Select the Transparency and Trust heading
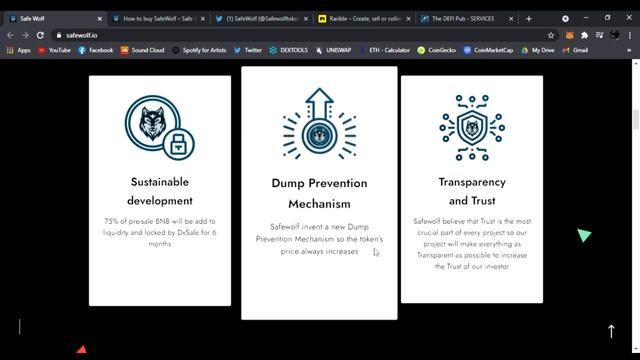640x360 pixels. (x=472, y=191)
